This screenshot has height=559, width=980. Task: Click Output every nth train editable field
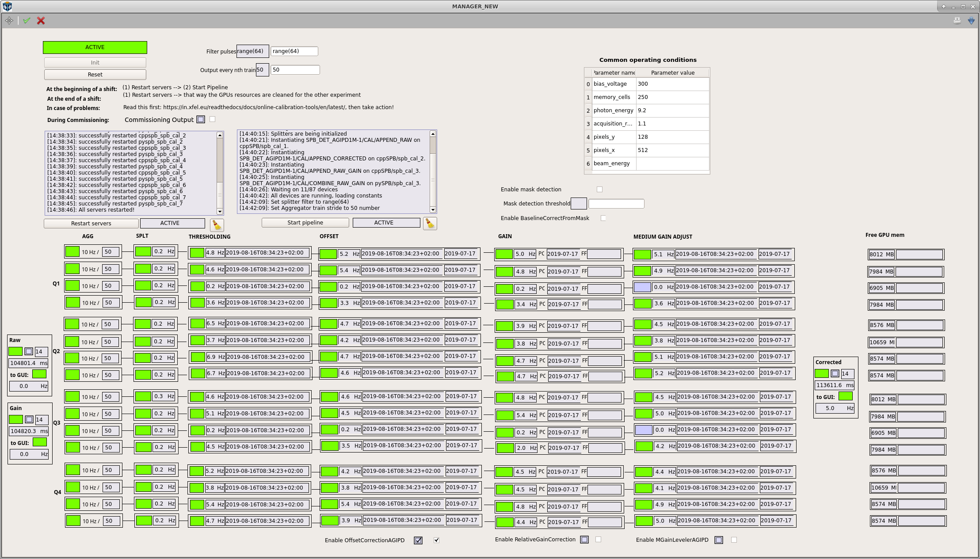point(295,70)
